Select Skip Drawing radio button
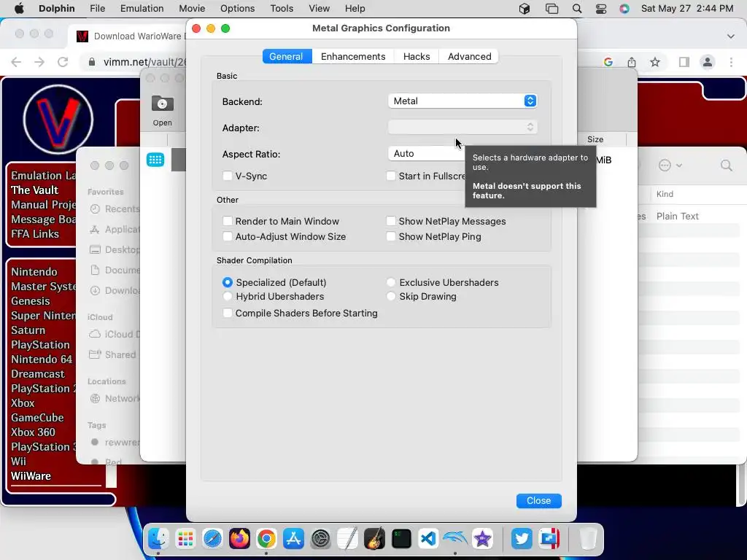The height and width of the screenshot is (560, 747). pyautogui.click(x=391, y=296)
